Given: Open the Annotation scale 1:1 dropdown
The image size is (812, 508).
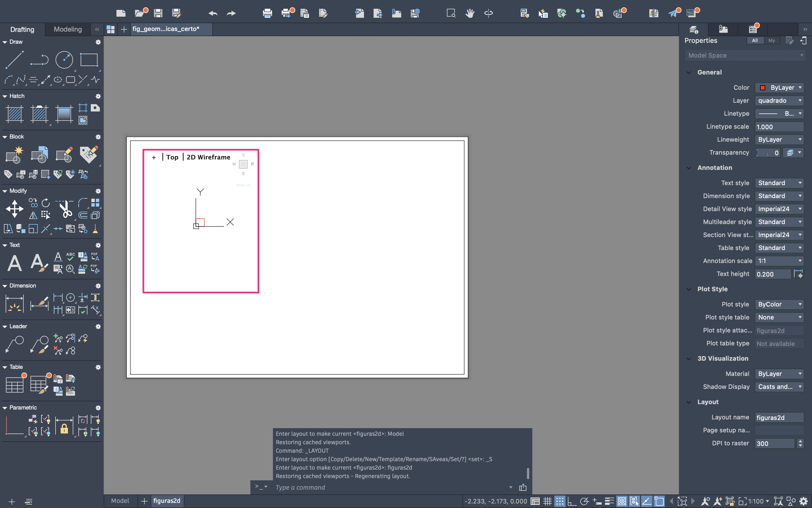Looking at the screenshot, I should click(779, 261).
